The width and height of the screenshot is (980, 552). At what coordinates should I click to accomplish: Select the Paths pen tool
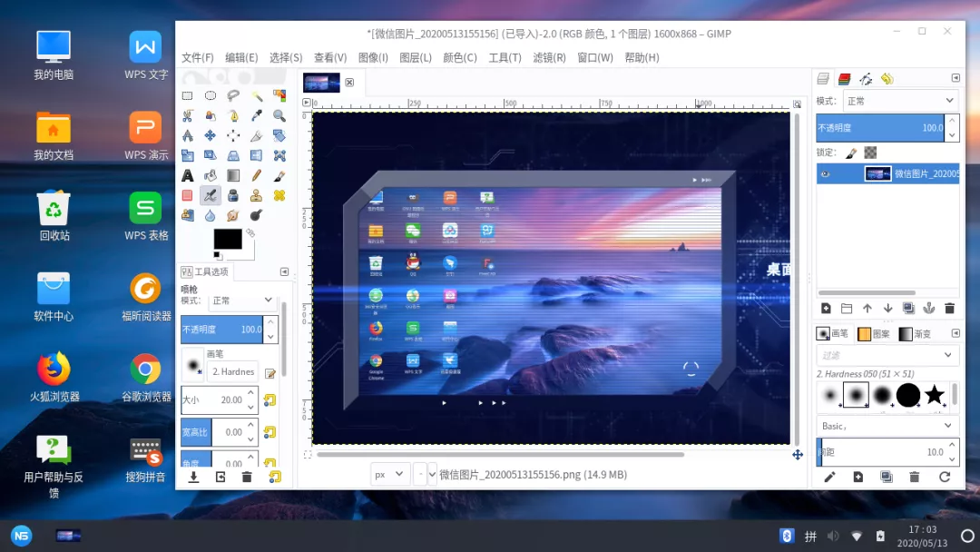coord(233,115)
